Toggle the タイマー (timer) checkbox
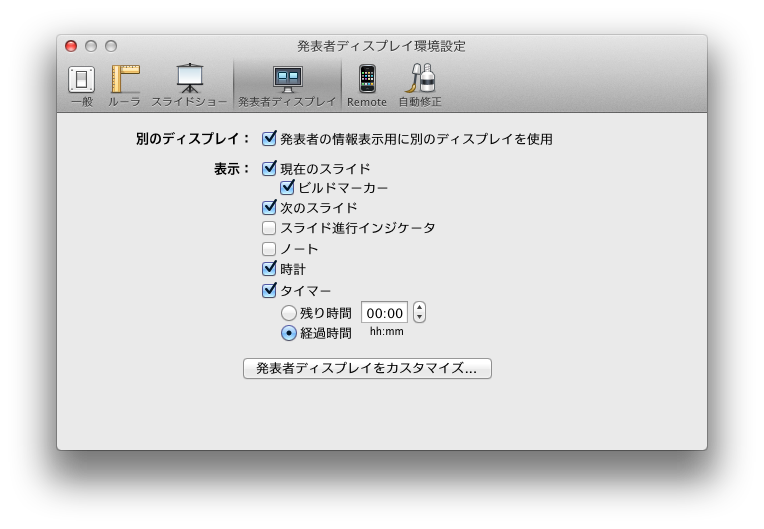Image resolution: width=764 pixels, height=529 pixels. pyautogui.click(x=269, y=290)
